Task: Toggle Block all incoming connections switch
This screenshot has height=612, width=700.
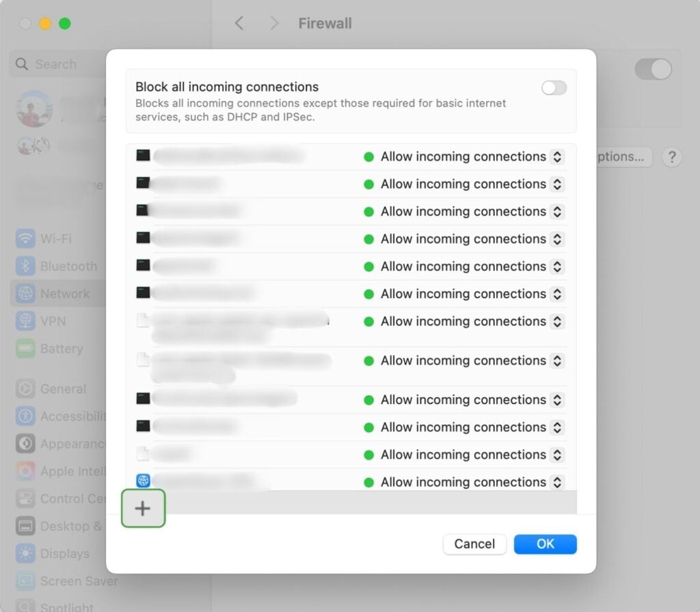Action: (x=554, y=88)
